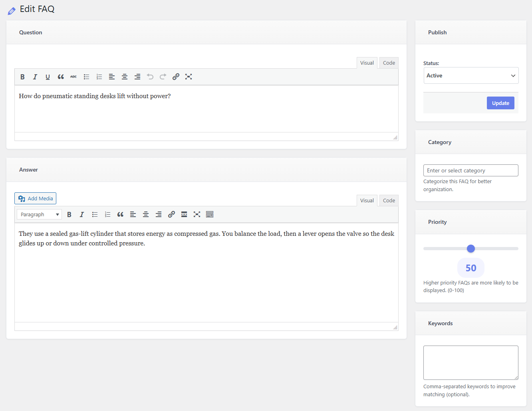Switch Answer editor to Visual tab
This screenshot has height=411, width=532.
[367, 201]
